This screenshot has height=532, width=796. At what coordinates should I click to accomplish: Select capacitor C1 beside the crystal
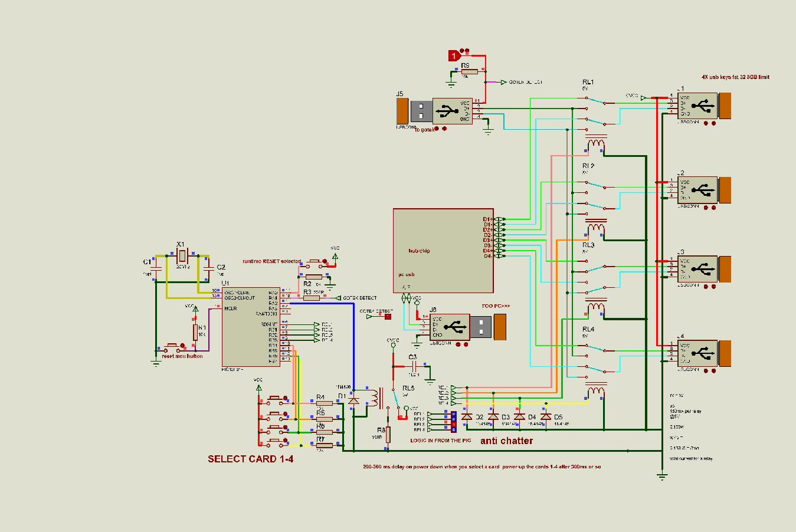(156, 268)
